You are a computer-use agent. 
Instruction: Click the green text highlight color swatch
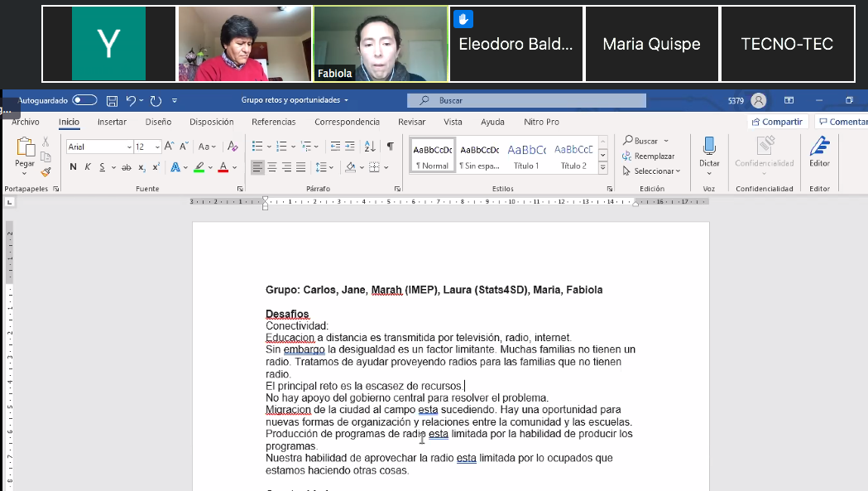tap(199, 167)
